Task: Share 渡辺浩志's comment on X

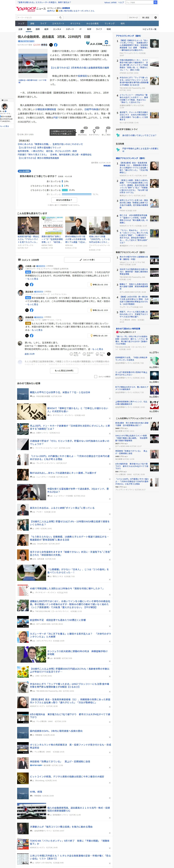Action: 27,310
